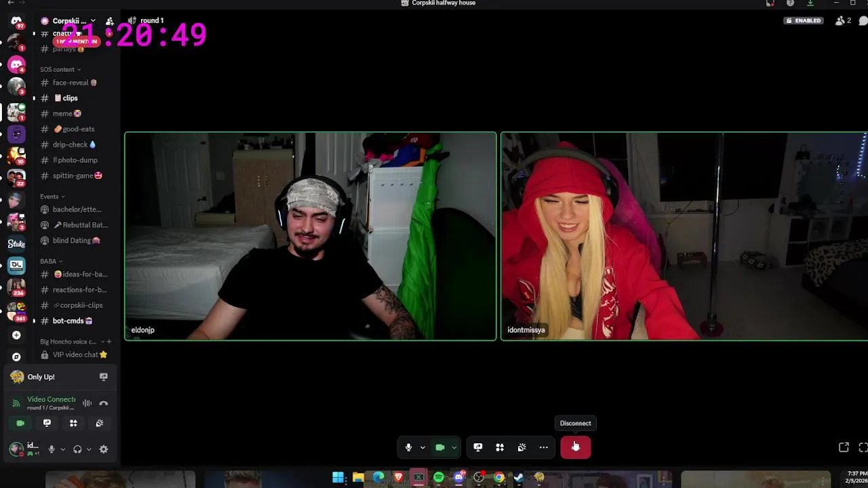Image resolution: width=868 pixels, height=488 pixels.
Task: Open soundboard icon in sidebar voice panel
Action: (x=99, y=423)
